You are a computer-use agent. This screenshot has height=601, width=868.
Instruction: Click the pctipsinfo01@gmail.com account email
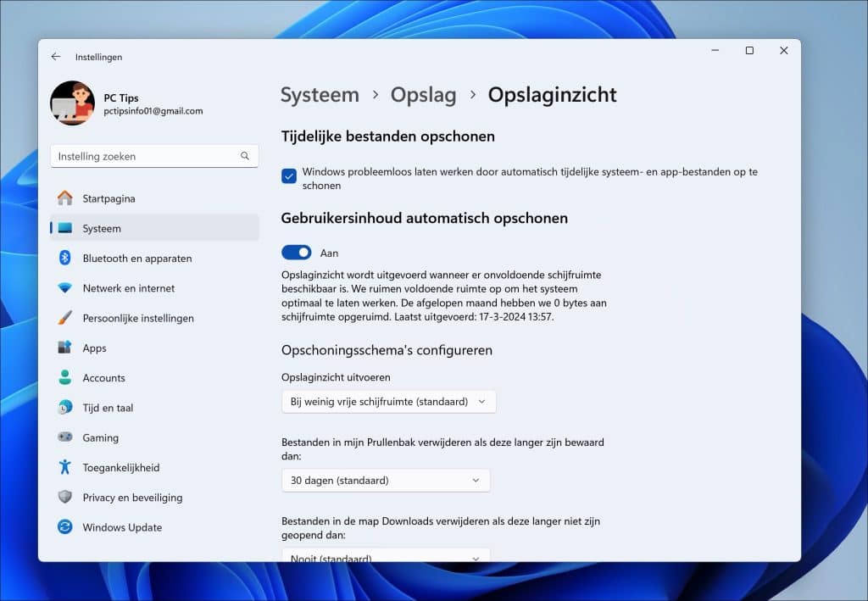[153, 111]
